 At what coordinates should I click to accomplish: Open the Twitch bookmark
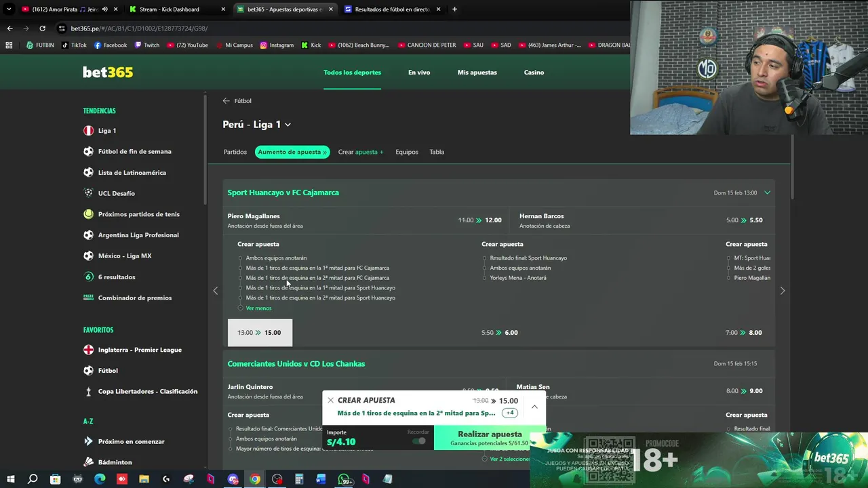coord(147,45)
